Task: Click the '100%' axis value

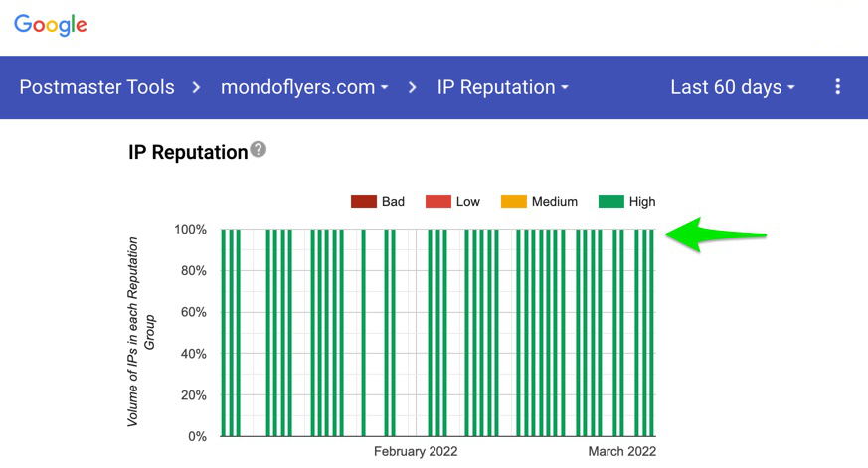Action: [191, 229]
